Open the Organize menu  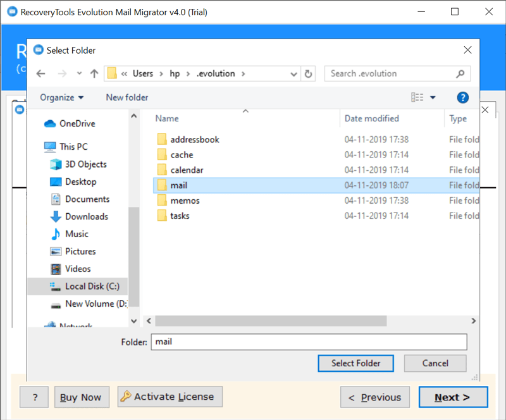pos(61,97)
